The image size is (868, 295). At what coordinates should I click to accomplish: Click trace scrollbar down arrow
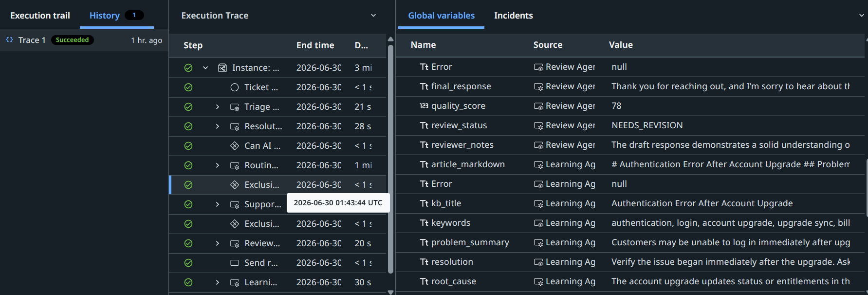(390, 292)
